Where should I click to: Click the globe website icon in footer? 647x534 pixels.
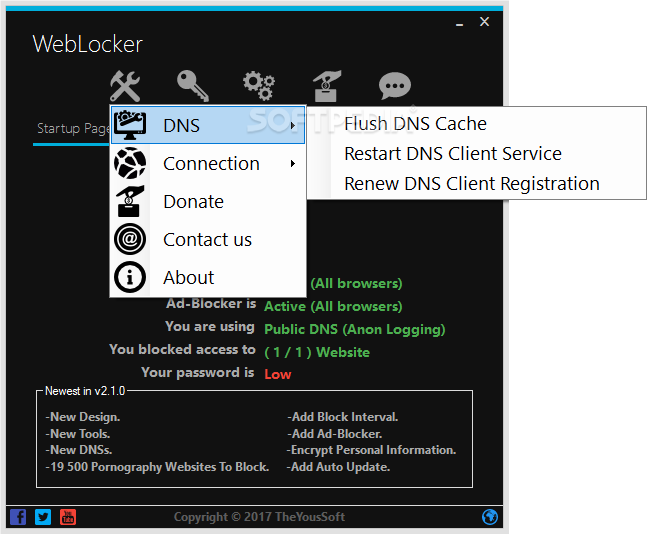[490, 517]
